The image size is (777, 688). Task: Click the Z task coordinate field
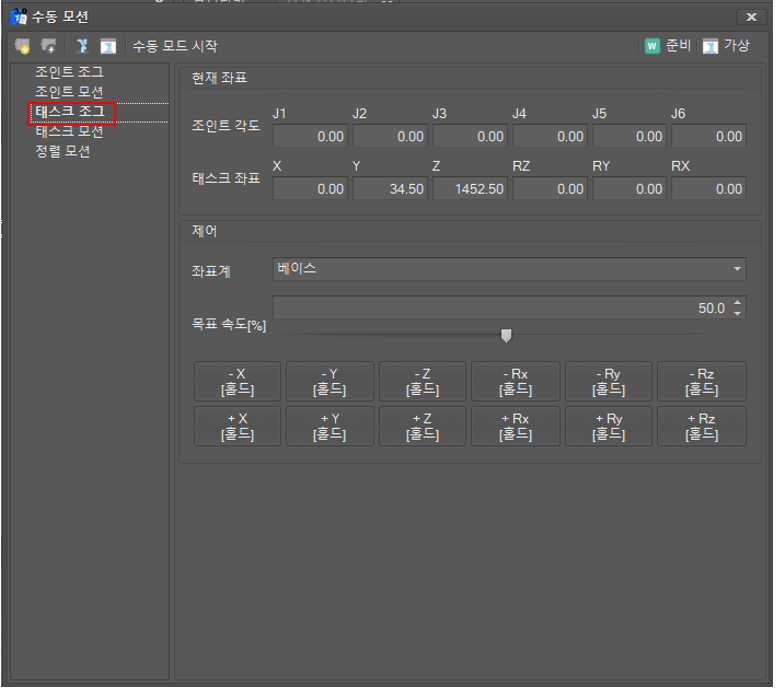coord(470,188)
